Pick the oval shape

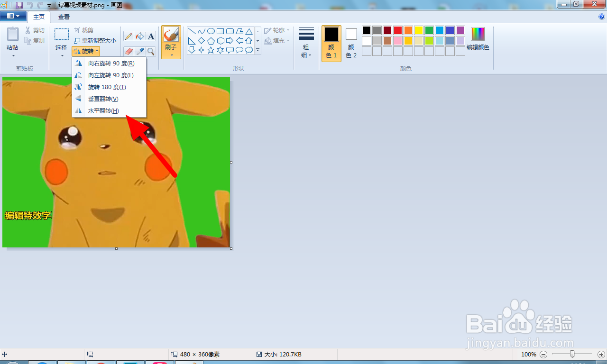coord(211,31)
